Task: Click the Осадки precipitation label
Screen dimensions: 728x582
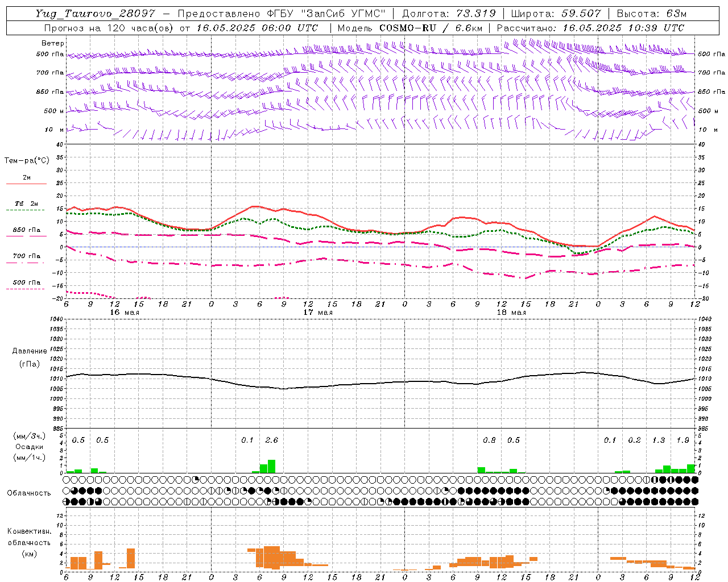Action: (x=30, y=447)
